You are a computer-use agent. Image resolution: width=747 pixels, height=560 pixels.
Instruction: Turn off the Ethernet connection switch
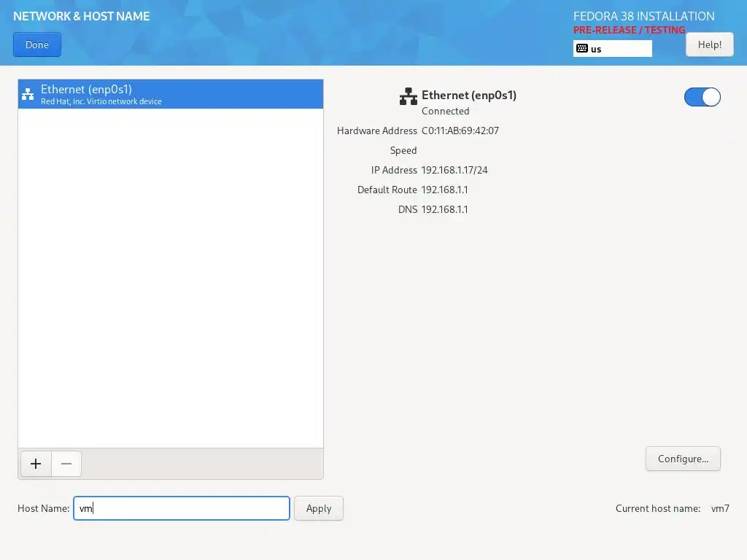click(703, 97)
